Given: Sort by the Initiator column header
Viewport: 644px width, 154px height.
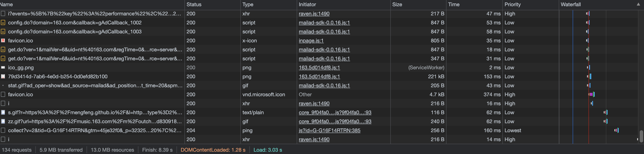Looking at the screenshot, I should point(307,4).
